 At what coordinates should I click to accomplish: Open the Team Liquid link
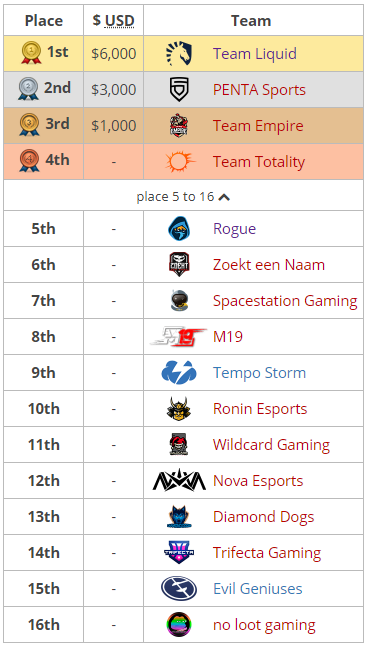pos(255,54)
